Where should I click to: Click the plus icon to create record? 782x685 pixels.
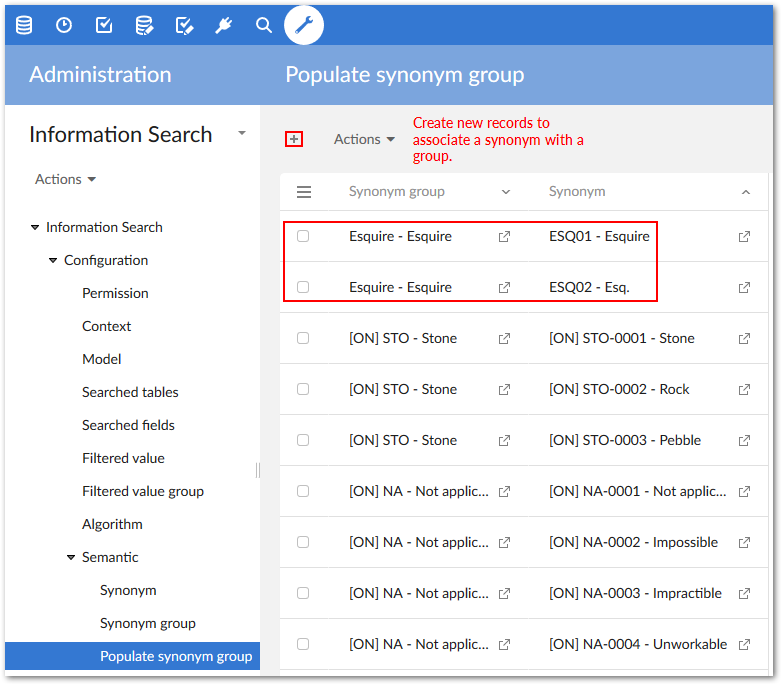294,139
